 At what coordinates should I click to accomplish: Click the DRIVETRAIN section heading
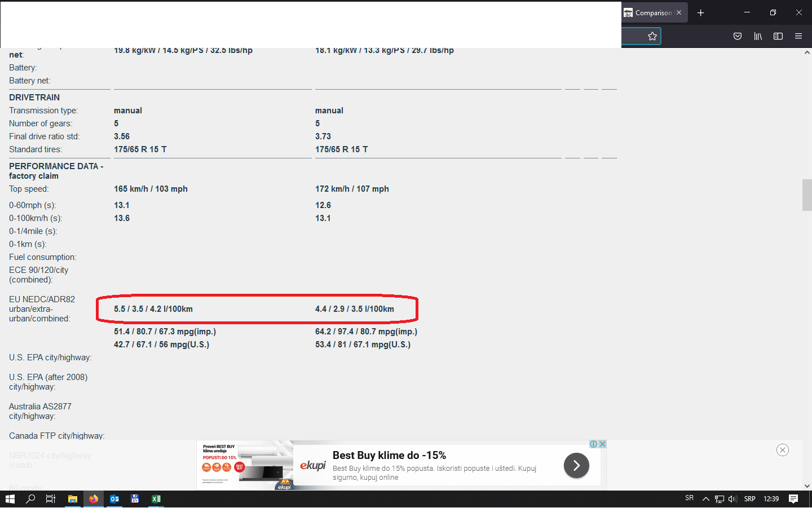[34, 98]
